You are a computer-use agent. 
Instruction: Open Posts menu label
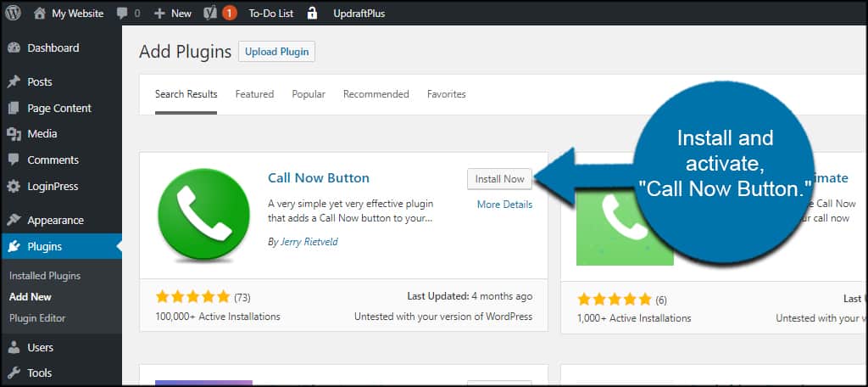pyautogui.click(x=40, y=82)
